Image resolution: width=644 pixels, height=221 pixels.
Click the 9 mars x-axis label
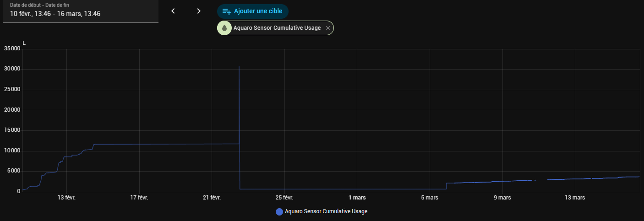502,198
